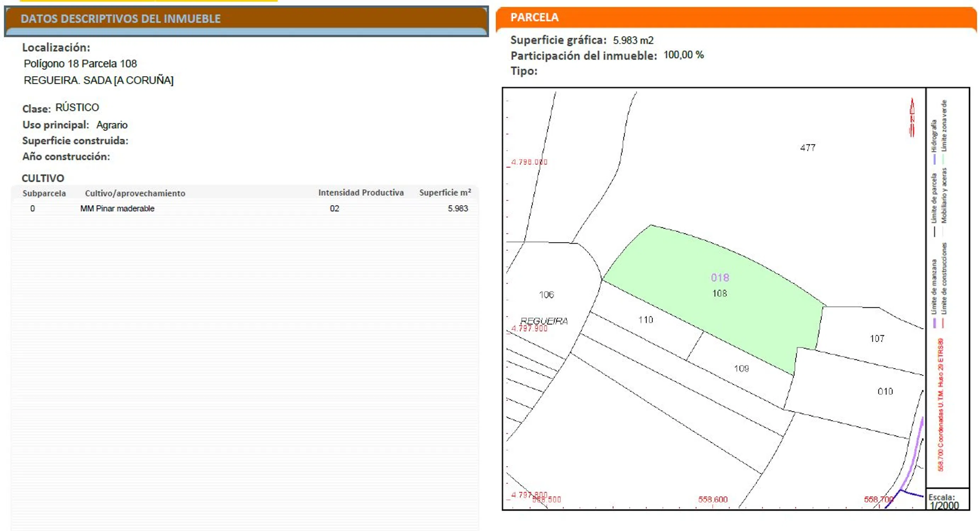Select parcel 106 on the map
Screen dimensions: 980x531
point(546,295)
